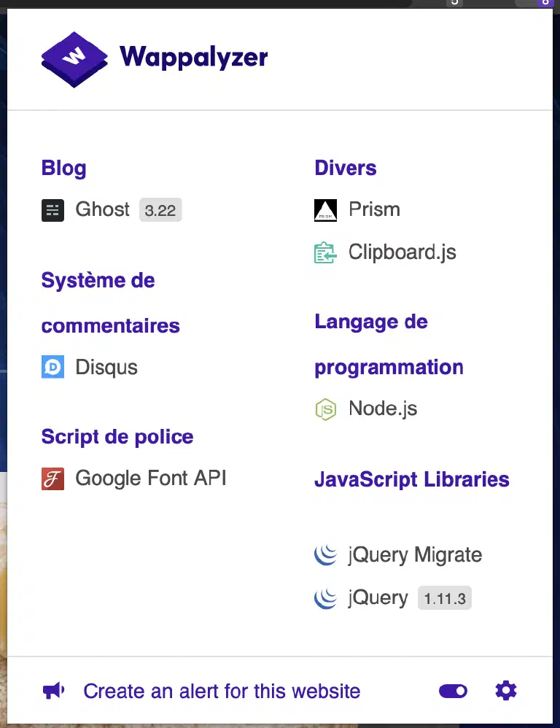The width and height of the screenshot is (560, 728).
Task: Click the jQuery 1.11.3 version badge
Action: (x=445, y=598)
